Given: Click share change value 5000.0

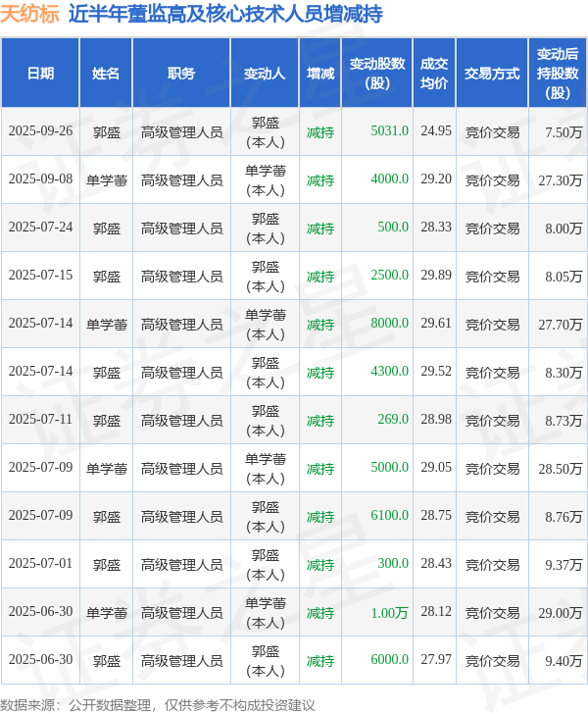Looking at the screenshot, I should pyautogui.click(x=390, y=468).
